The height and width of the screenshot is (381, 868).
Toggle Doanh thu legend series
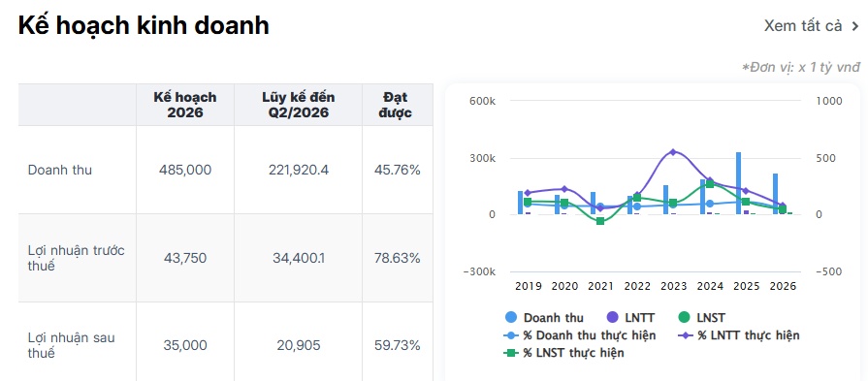544,317
